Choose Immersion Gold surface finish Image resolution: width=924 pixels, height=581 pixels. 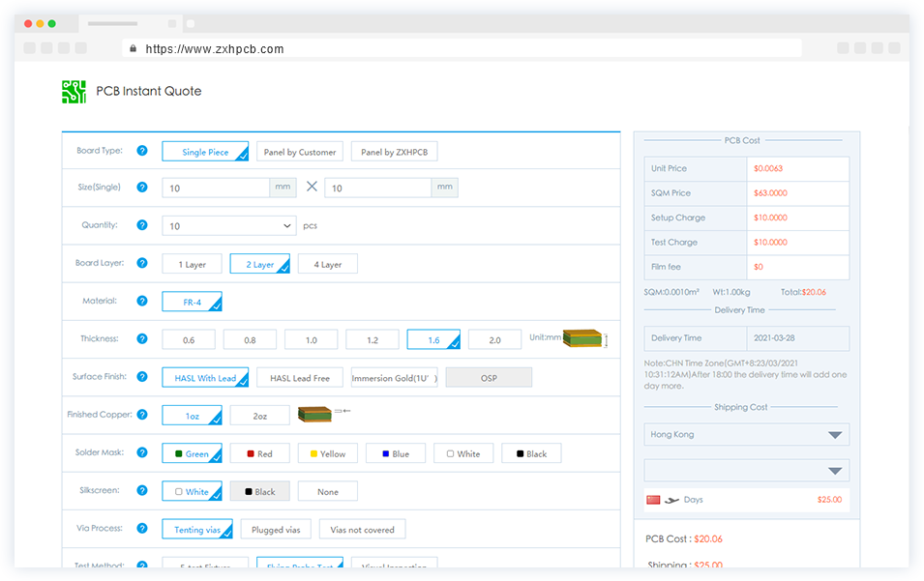[394, 377]
